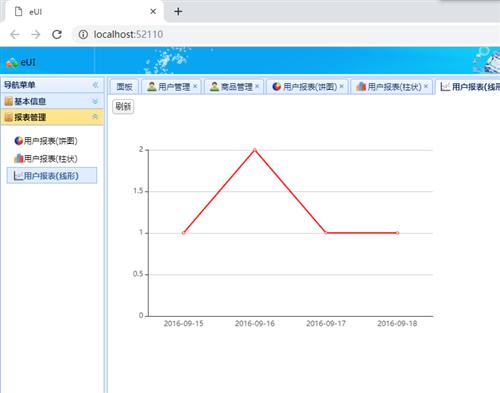
Task: Switch to the 用户报表(柱状) tab
Action: pyautogui.click(x=388, y=87)
